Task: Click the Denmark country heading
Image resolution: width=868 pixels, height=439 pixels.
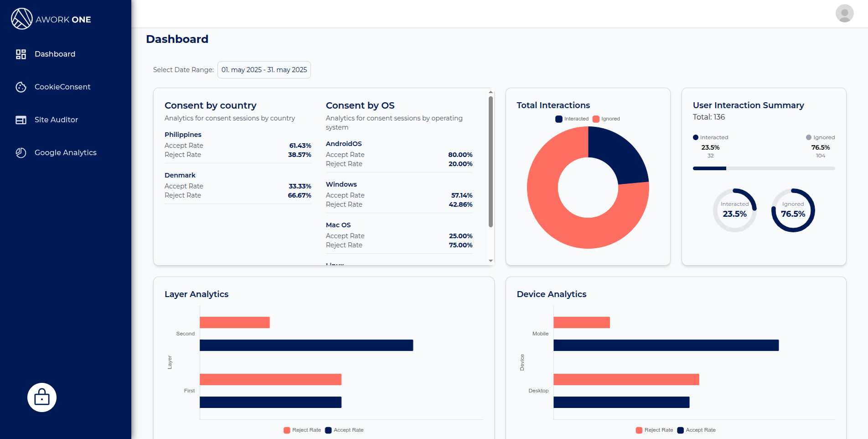Action: coord(180,175)
